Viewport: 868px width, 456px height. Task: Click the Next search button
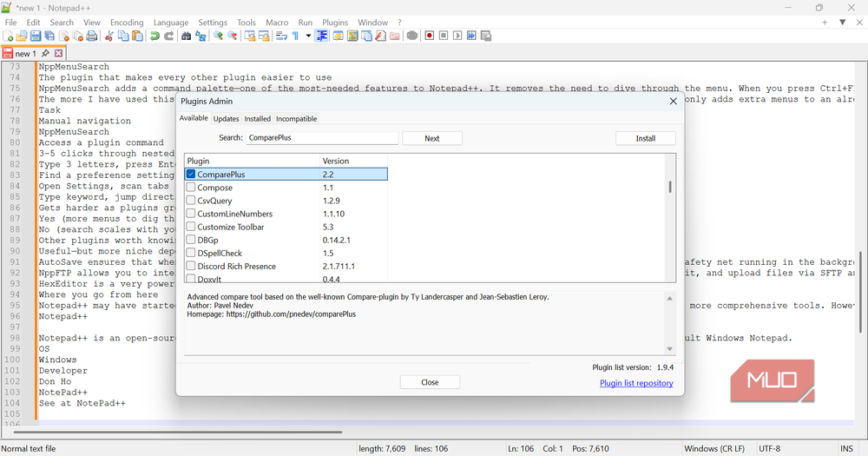click(x=431, y=138)
